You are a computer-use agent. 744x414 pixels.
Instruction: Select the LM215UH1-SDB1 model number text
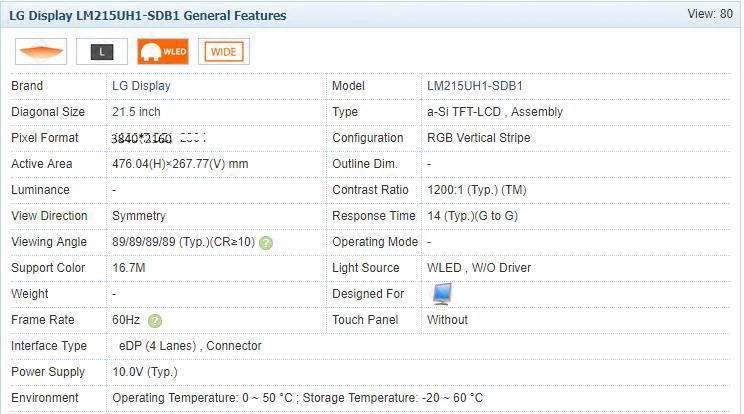pos(474,86)
